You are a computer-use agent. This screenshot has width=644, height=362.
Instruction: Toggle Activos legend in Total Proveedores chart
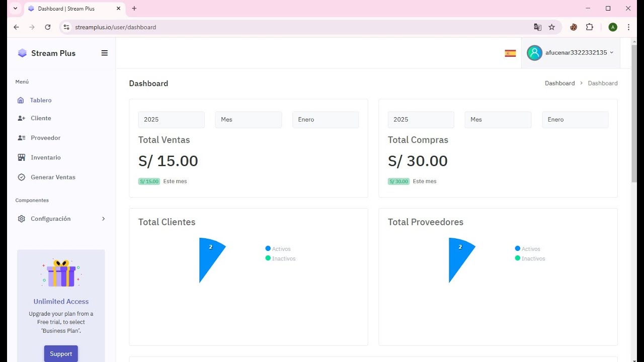[x=528, y=249]
